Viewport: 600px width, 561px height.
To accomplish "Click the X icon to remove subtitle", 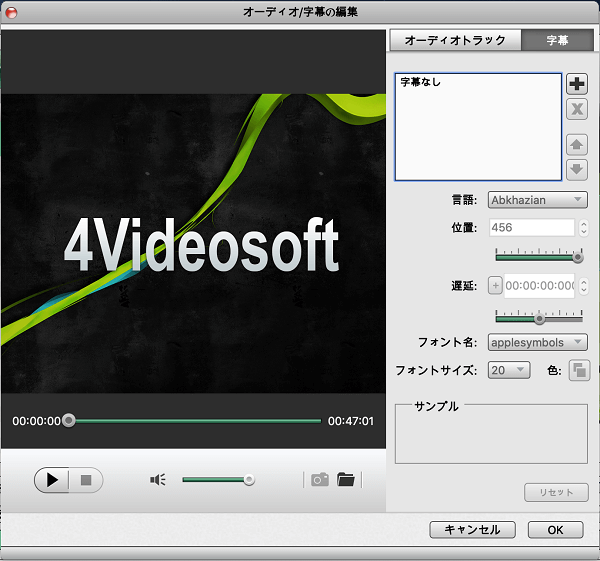I will point(577,110).
